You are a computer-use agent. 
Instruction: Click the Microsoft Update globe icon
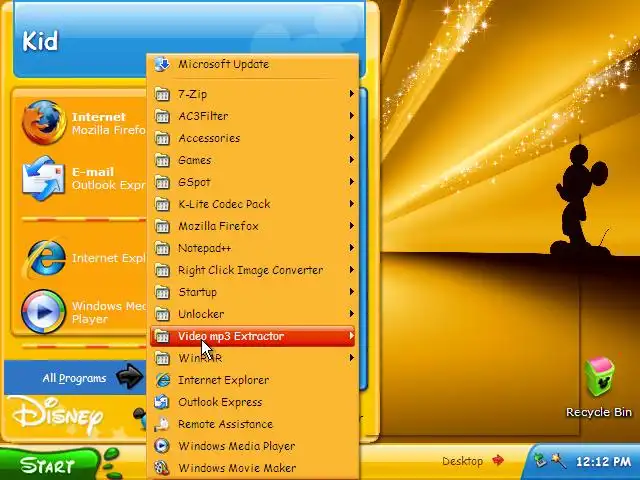[x=162, y=64]
